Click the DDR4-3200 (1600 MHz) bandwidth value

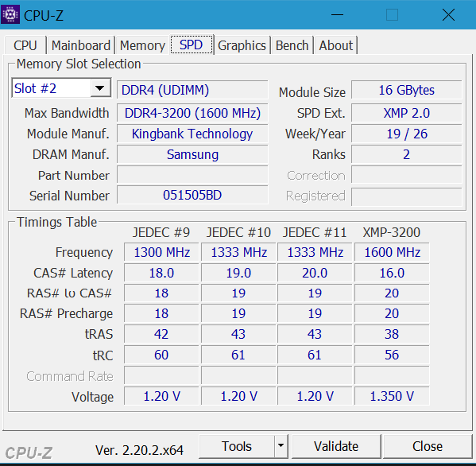tap(192, 113)
